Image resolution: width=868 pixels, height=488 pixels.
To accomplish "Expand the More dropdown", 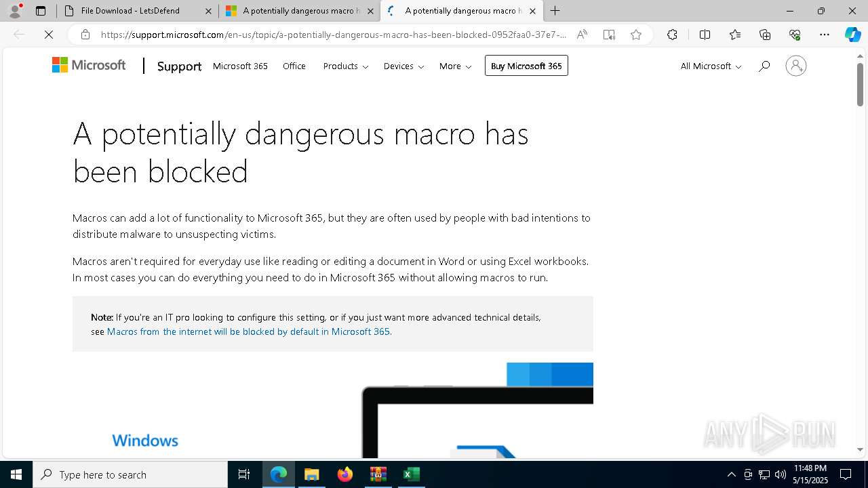I will (x=455, y=66).
